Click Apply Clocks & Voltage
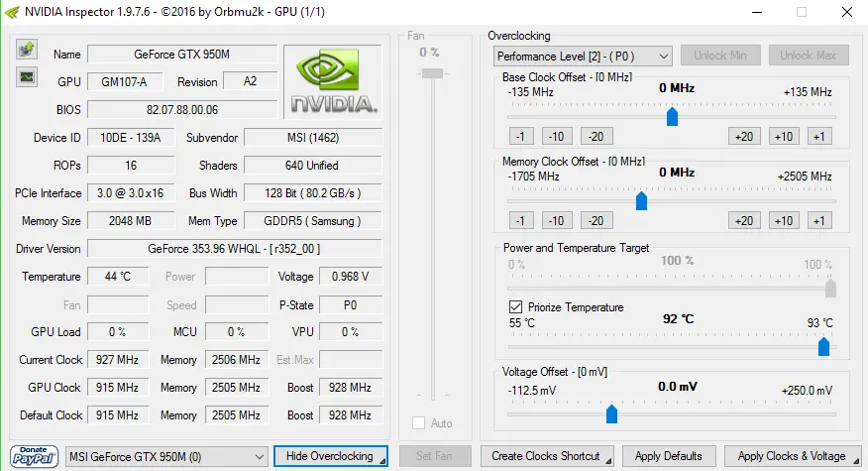 793,456
